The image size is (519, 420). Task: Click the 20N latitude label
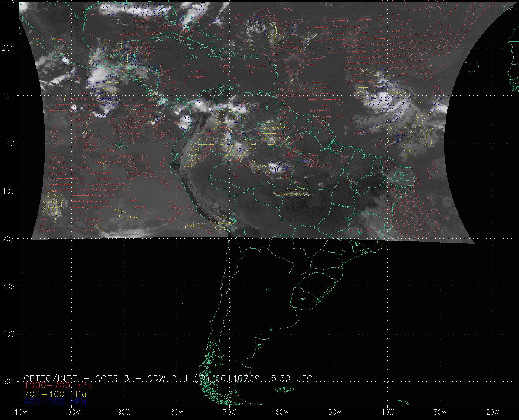click(8, 48)
